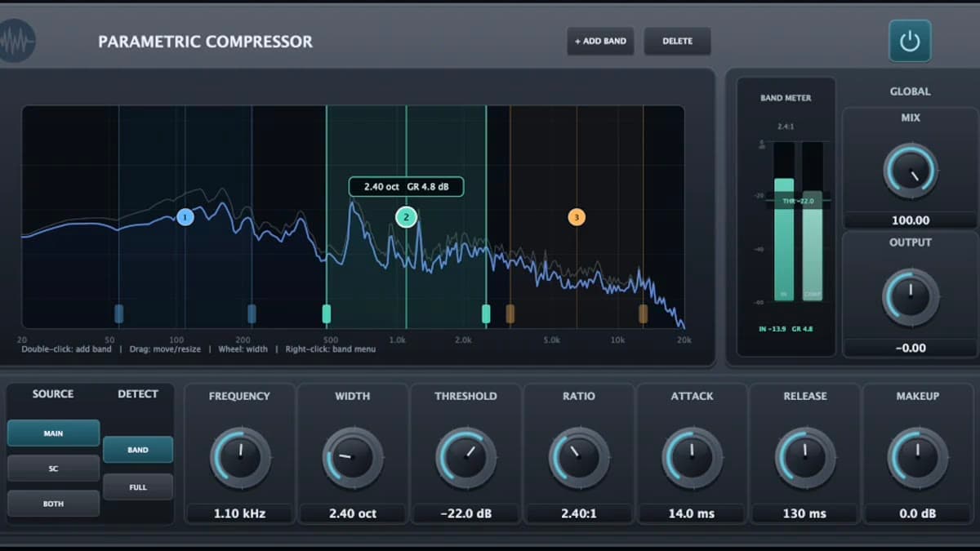Click the 'PARAMETRIC COMPRESSOR' title
This screenshot has height=551, width=980.
205,42
